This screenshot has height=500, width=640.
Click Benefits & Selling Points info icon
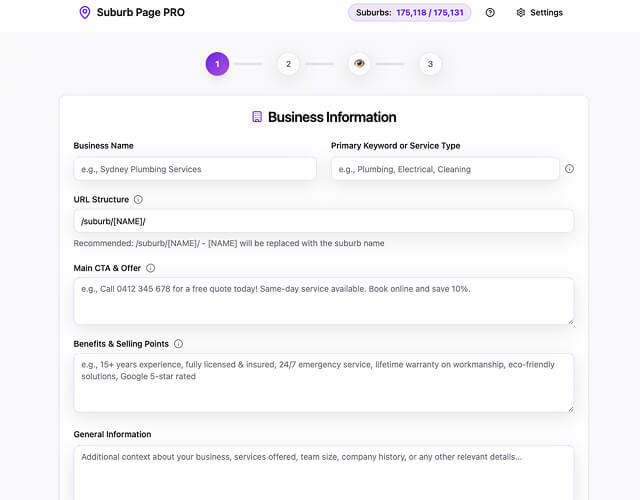[x=178, y=344]
